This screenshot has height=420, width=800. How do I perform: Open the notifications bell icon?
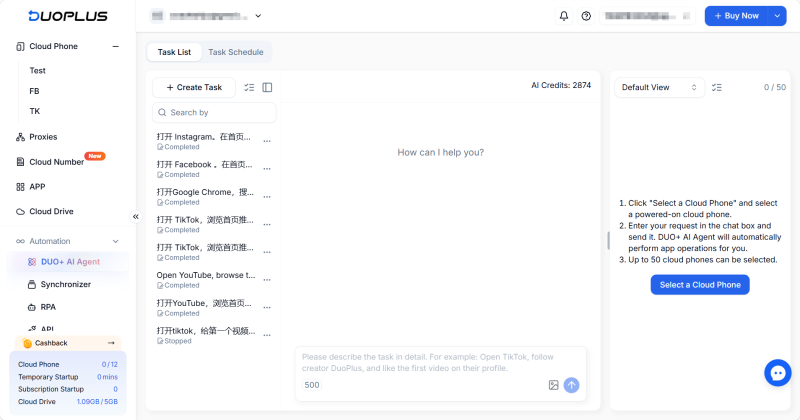coord(564,16)
